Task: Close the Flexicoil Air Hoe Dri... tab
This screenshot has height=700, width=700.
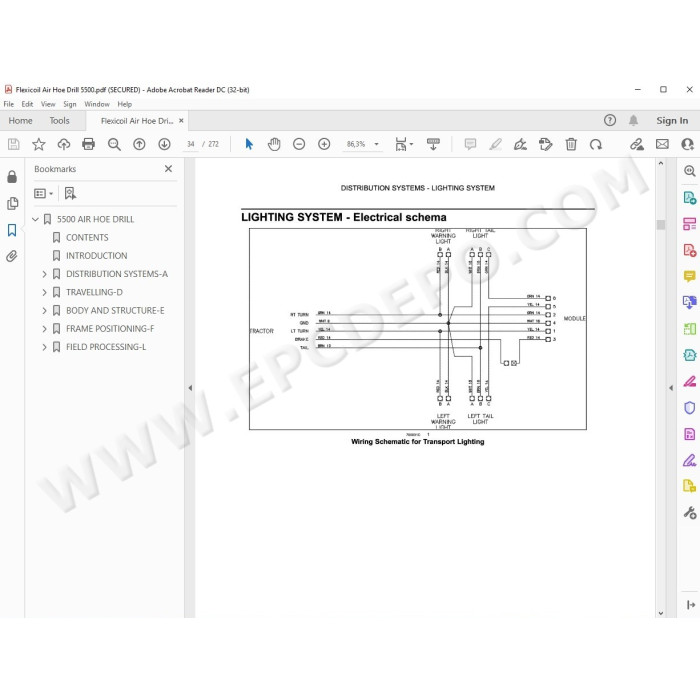Action: pyautogui.click(x=181, y=121)
